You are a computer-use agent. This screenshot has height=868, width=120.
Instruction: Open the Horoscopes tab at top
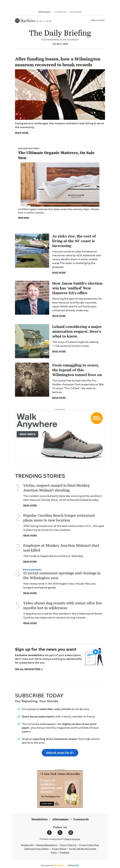[76, 12]
